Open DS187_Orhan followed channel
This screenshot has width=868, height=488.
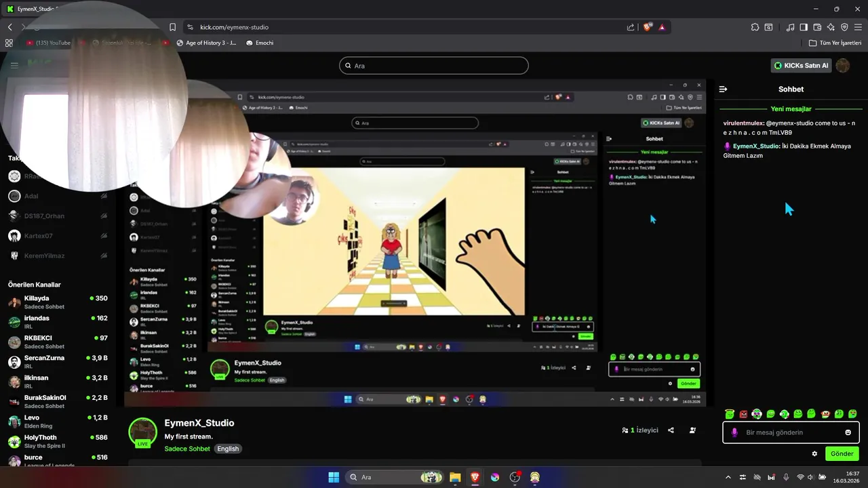point(58,216)
